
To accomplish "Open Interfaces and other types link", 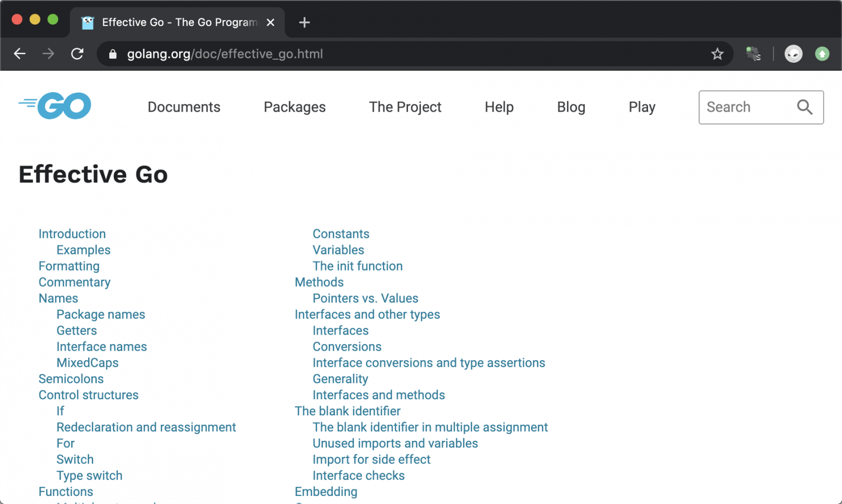I will [367, 314].
